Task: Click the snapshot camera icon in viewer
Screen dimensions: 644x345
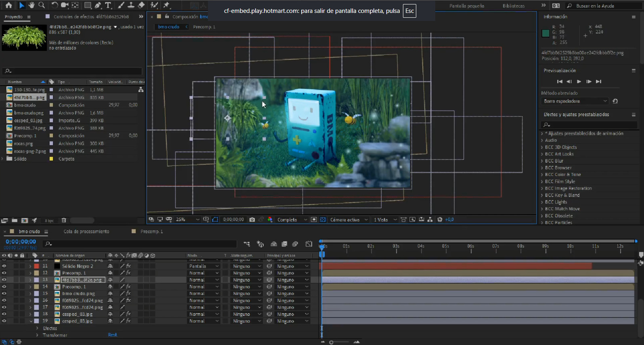Action: pyautogui.click(x=252, y=220)
